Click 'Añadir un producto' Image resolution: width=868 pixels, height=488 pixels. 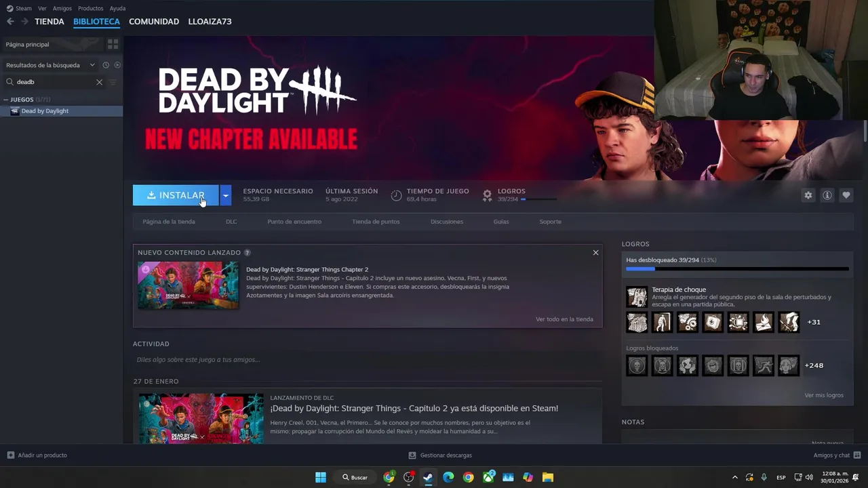37,455
